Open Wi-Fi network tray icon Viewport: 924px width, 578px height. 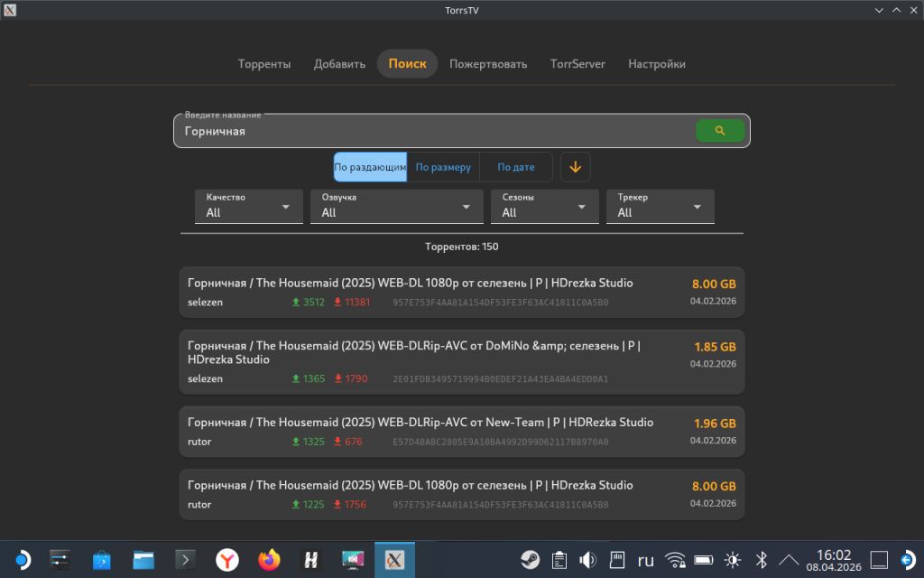(x=675, y=560)
